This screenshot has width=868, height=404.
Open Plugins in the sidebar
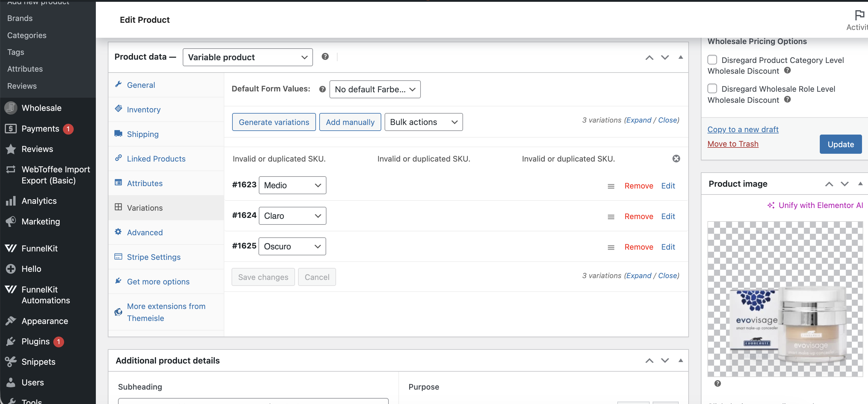click(35, 341)
